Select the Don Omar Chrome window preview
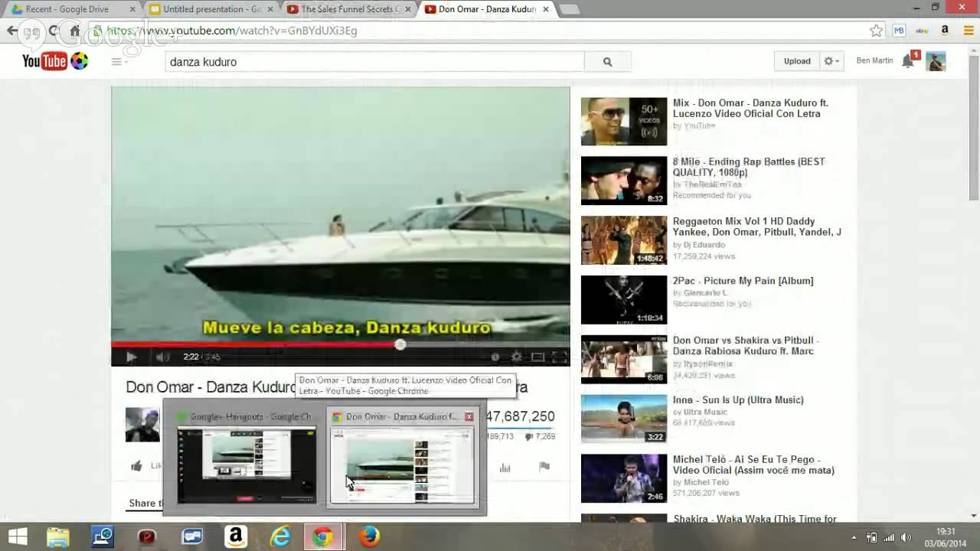 (403, 458)
